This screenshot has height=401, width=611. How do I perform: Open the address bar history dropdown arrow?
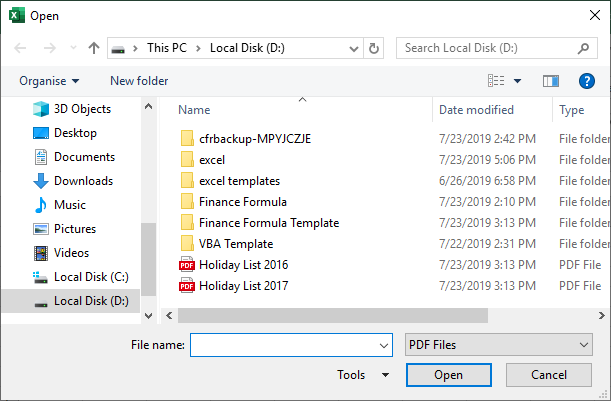[354, 48]
